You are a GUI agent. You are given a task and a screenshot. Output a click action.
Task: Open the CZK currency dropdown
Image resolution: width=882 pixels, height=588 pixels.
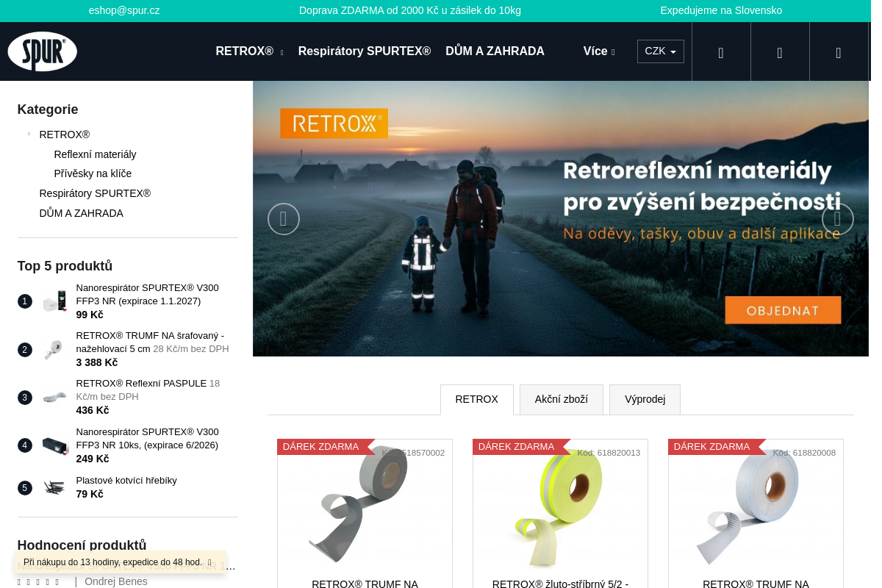tap(660, 51)
